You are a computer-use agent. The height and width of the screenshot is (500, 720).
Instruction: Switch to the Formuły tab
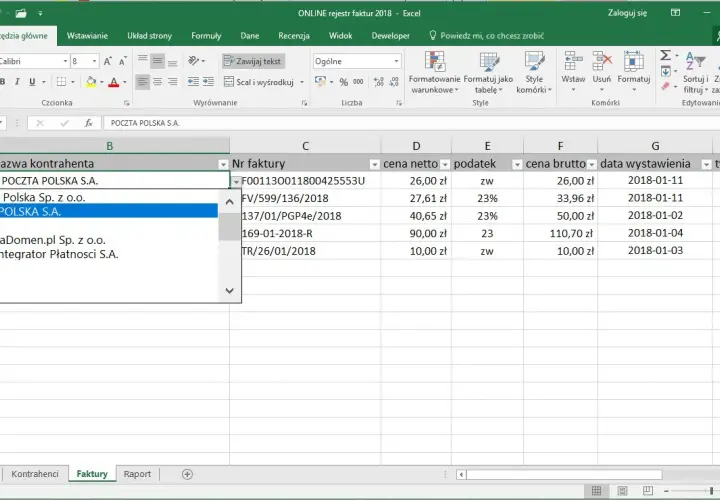(206, 36)
